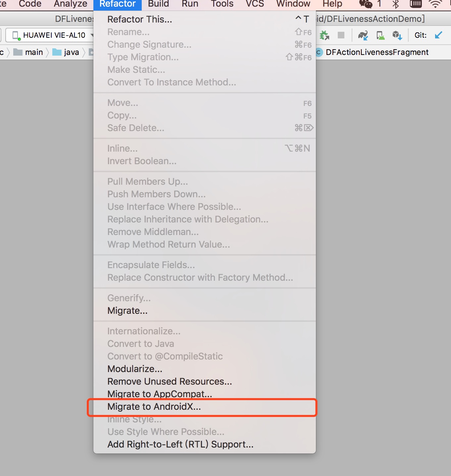The height and width of the screenshot is (476, 451).
Task: Click Git update project blue arrow
Action: (438, 35)
